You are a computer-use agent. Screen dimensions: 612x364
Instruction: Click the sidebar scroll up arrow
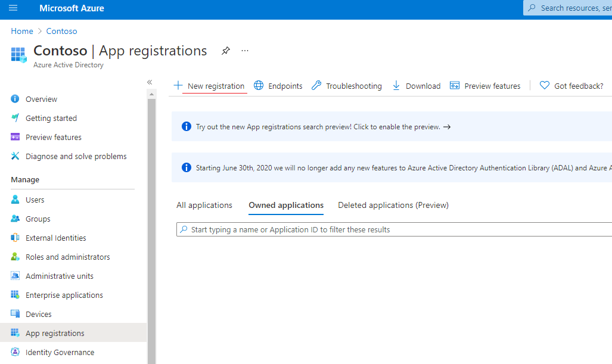(151, 94)
